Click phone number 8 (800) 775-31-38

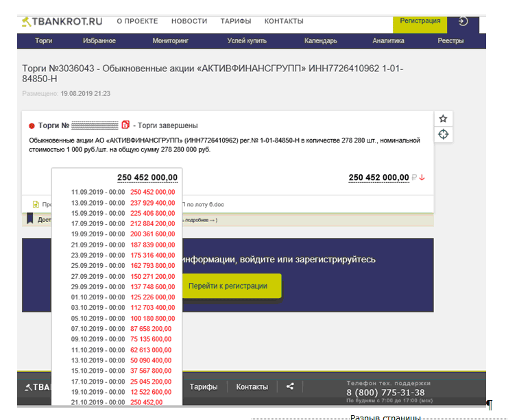(385, 393)
